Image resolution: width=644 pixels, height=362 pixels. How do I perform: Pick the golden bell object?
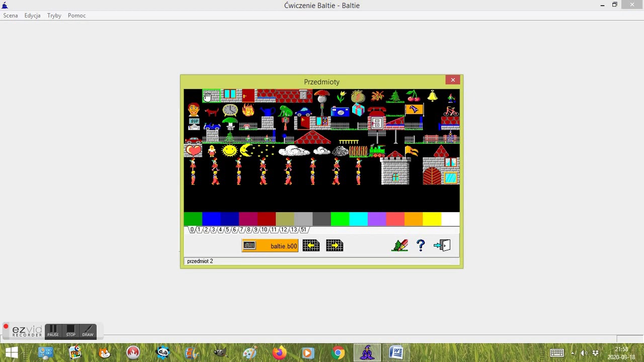point(432,96)
